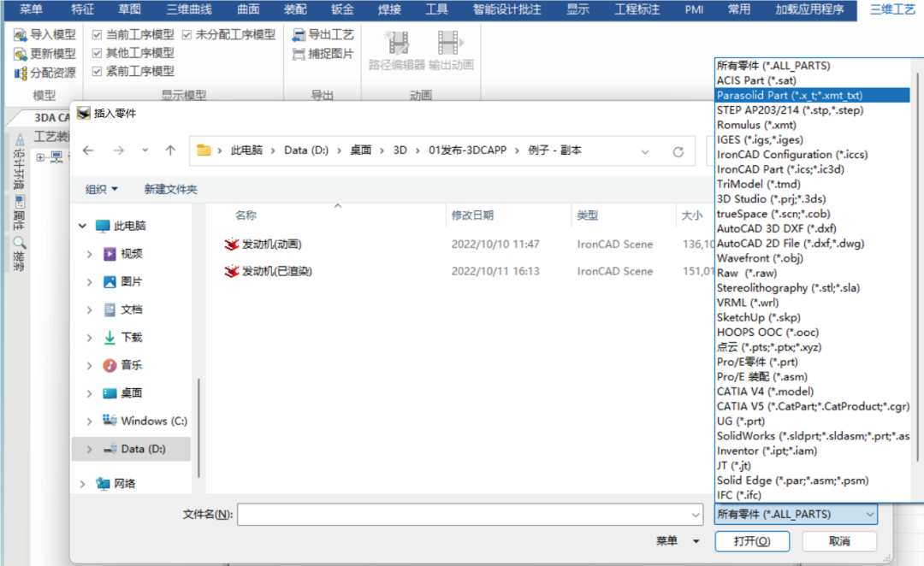Open the file type dropdown showing 所有零件
Image resolution: width=924 pixels, height=566 pixels.
(793, 514)
